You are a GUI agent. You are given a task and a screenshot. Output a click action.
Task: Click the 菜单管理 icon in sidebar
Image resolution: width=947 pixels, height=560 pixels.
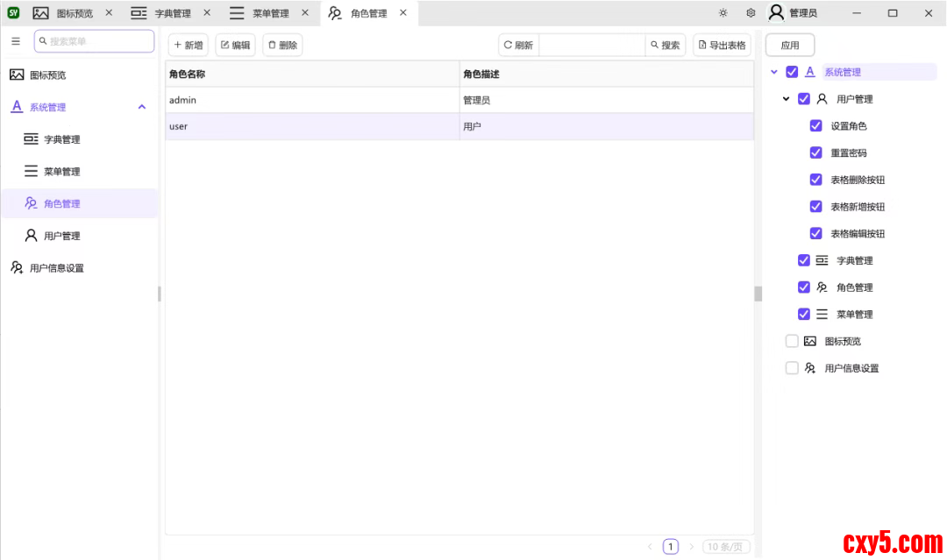click(x=31, y=172)
